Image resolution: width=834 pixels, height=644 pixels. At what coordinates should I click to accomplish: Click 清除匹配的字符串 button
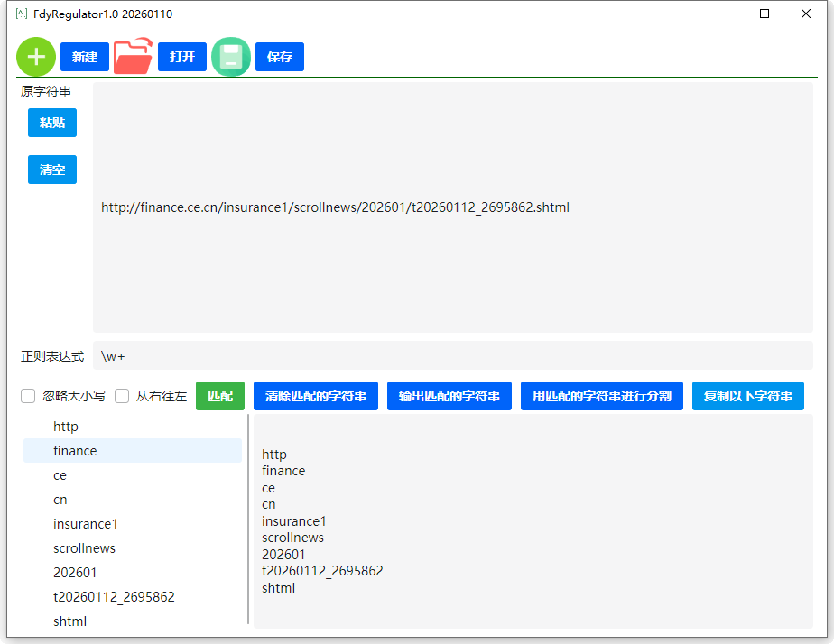[316, 396]
